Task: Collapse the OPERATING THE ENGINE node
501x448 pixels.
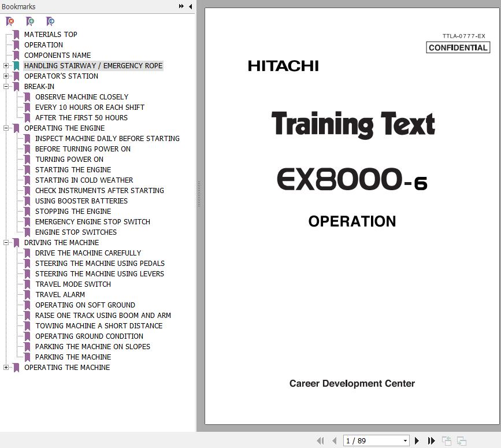Action: tap(6, 128)
